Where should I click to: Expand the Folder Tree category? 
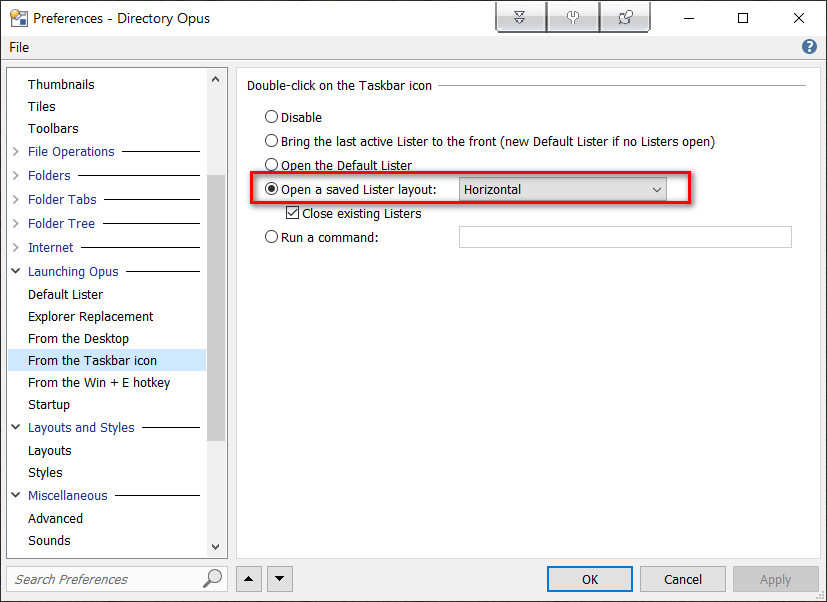[x=16, y=224]
